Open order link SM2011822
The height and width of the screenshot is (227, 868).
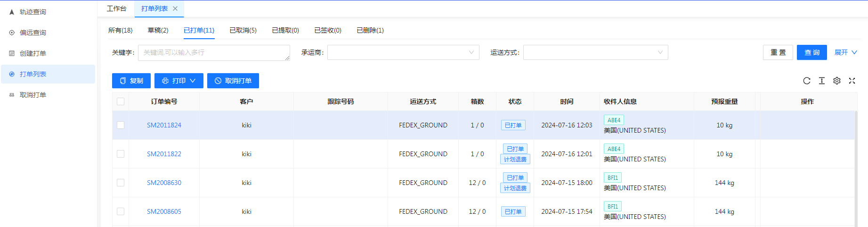(164, 154)
